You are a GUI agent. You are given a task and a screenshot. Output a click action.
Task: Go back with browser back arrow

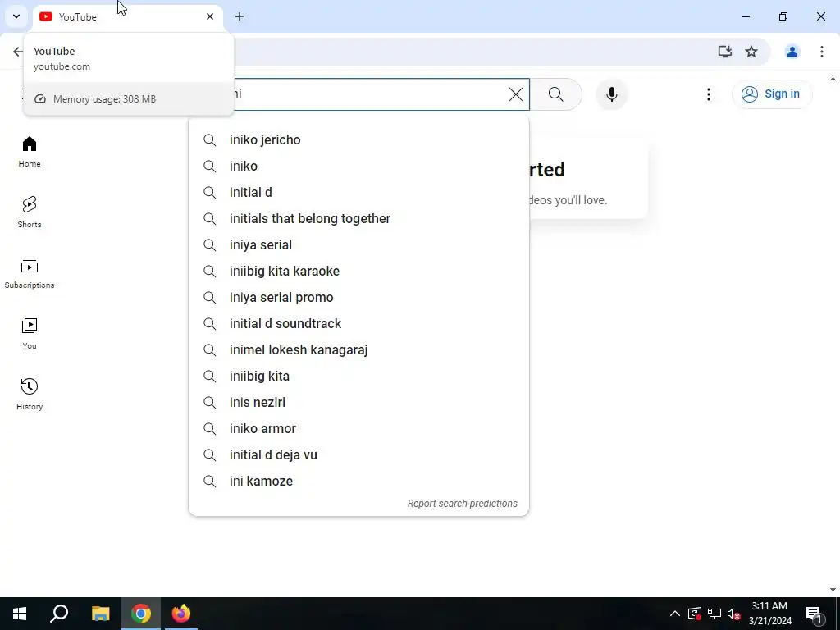click(18, 52)
